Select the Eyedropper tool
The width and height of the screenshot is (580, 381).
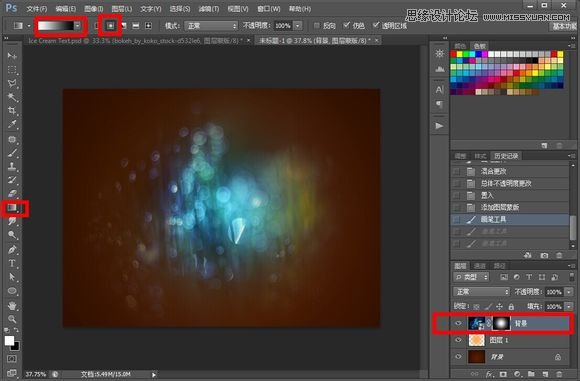tap(12, 124)
